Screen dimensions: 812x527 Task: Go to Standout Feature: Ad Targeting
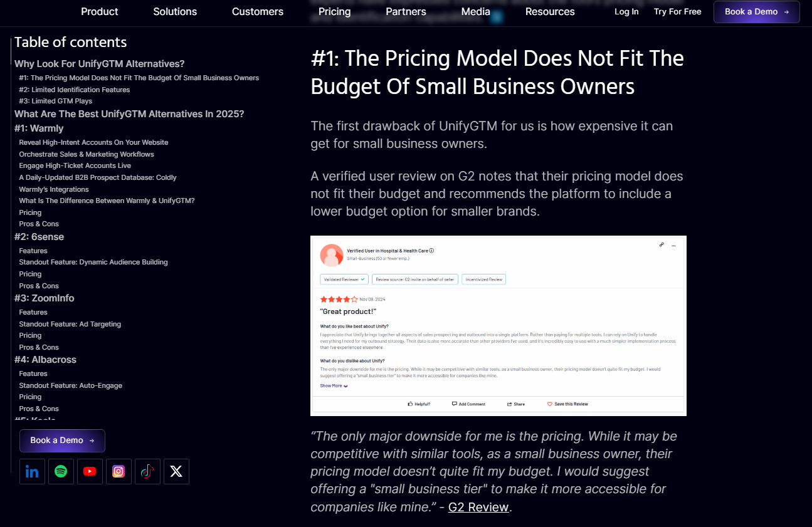(x=70, y=324)
